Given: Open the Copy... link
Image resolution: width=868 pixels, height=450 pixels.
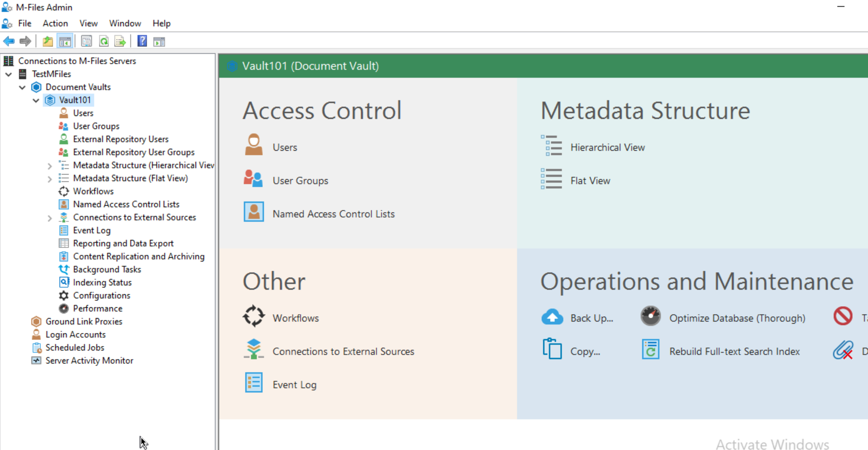Looking at the screenshot, I should click(x=585, y=351).
